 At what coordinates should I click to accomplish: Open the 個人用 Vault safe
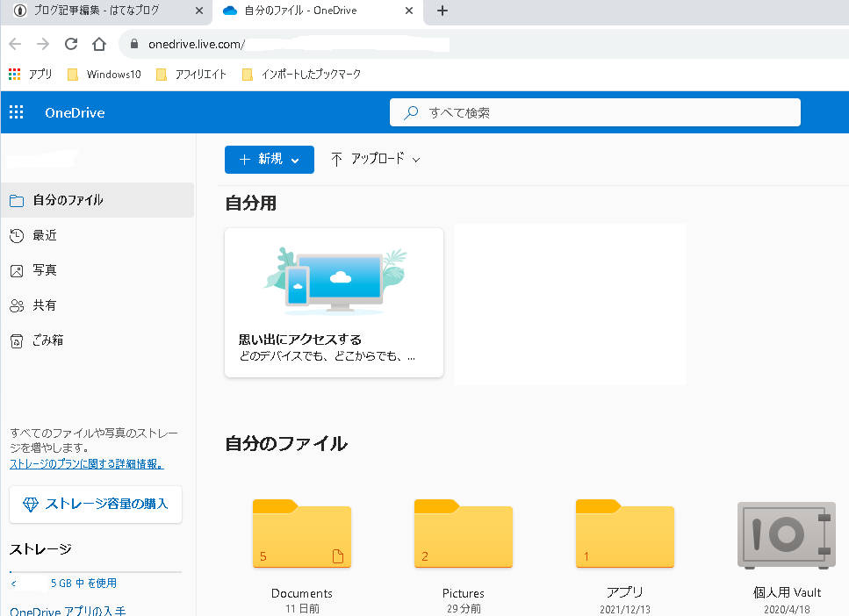point(787,534)
